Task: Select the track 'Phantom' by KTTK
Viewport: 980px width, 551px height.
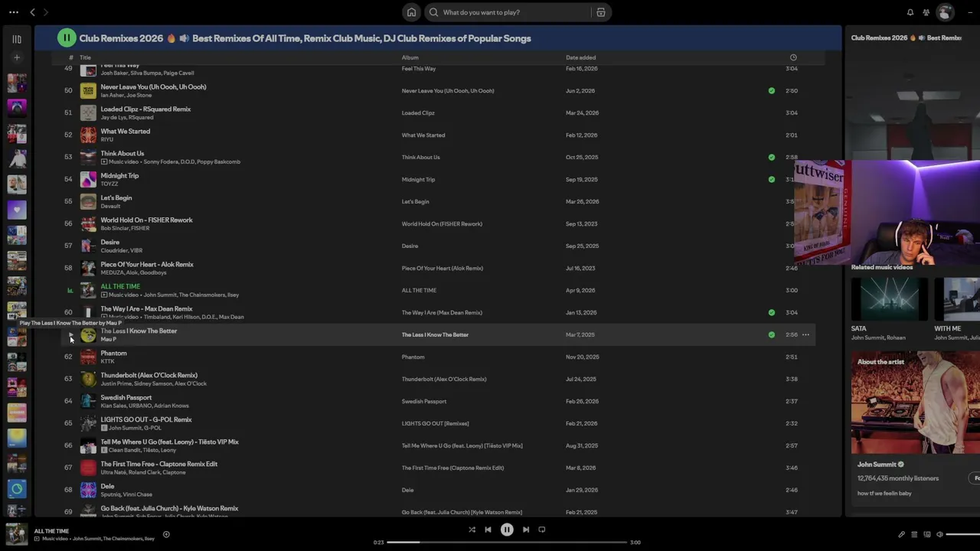Action: 114,353
